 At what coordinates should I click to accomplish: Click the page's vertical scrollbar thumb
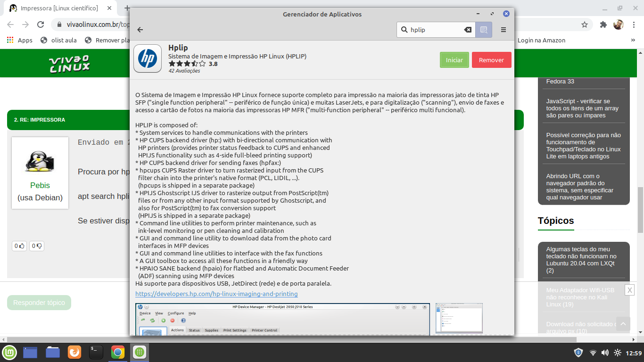tap(640, 210)
